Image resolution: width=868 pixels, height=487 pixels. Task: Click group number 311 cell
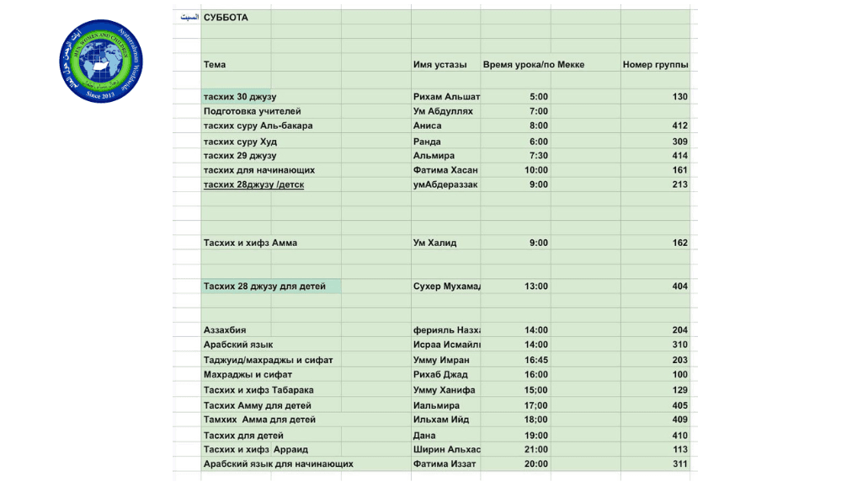click(679, 463)
